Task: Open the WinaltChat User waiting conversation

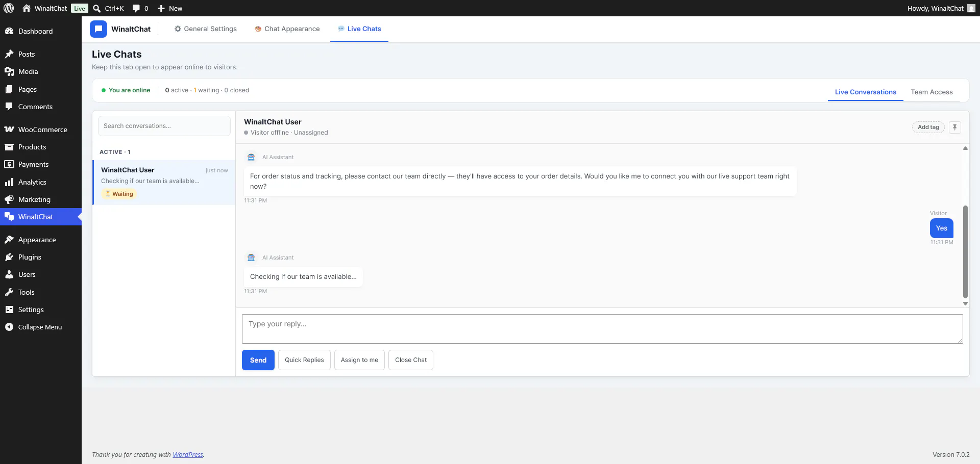Action: pos(164,183)
